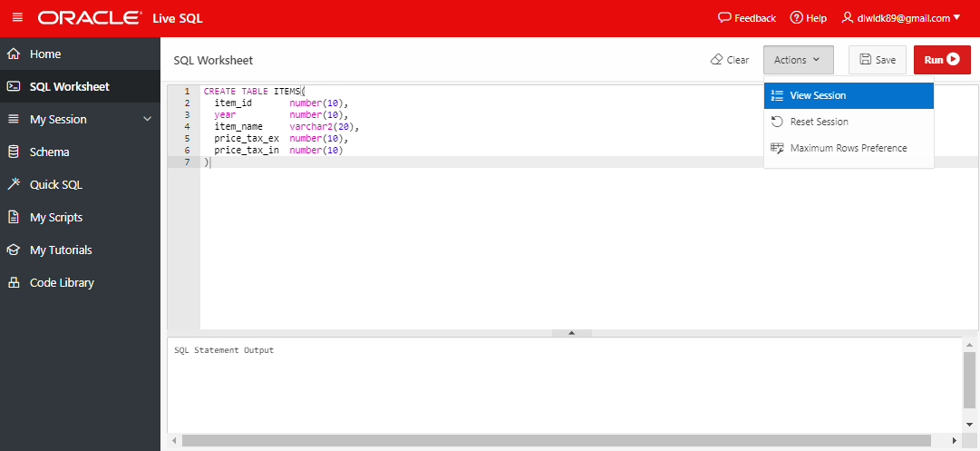The width and height of the screenshot is (980, 451).
Task: Click the SQL Worksheet terminal icon
Action: pyautogui.click(x=13, y=86)
